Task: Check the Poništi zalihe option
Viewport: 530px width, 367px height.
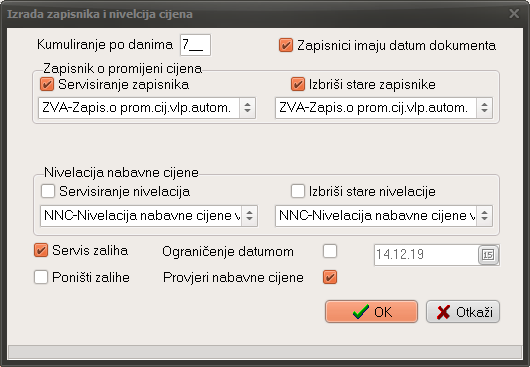Action: point(41,277)
